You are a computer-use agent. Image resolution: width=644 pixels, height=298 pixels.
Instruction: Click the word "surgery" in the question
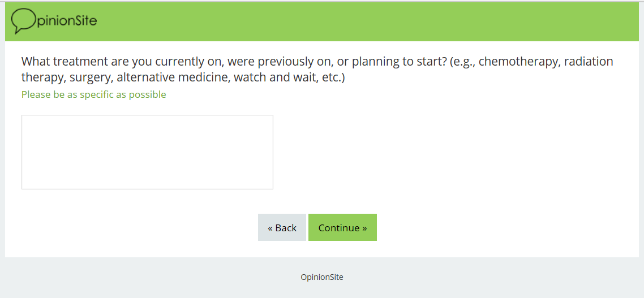point(91,77)
